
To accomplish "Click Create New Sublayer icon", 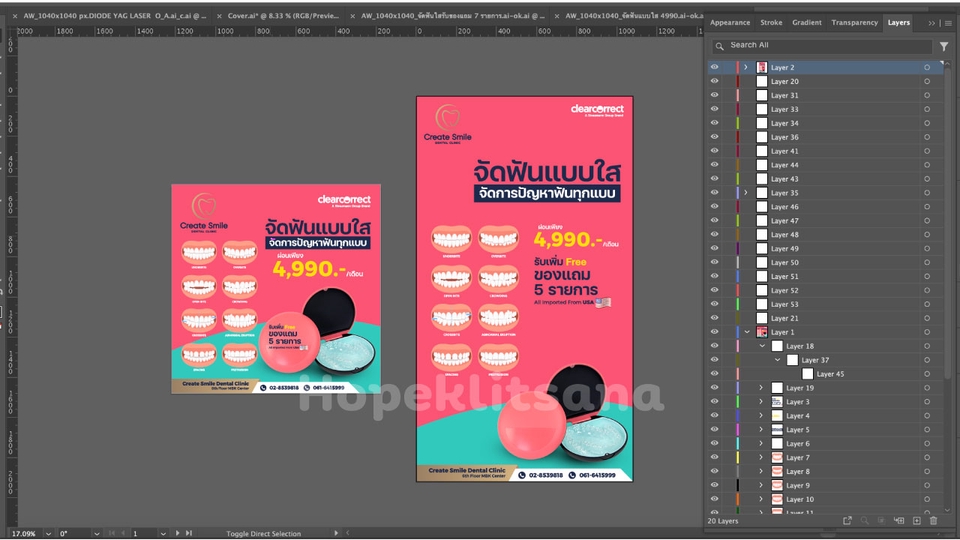I will click(x=899, y=520).
